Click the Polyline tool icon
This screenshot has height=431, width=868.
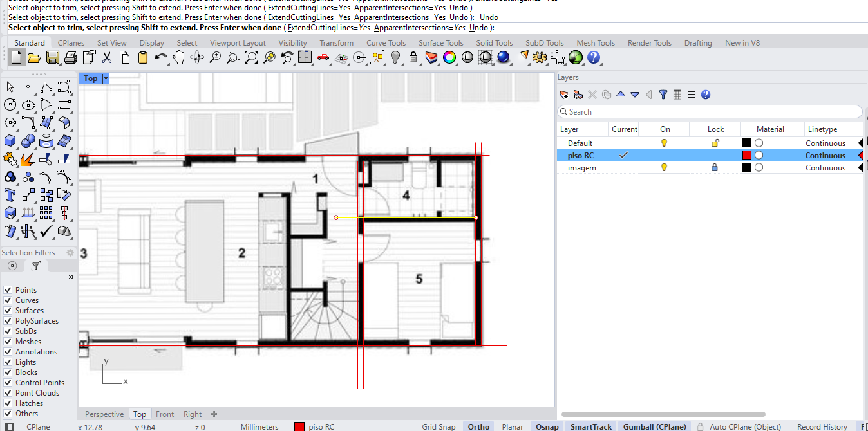click(46, 87)
